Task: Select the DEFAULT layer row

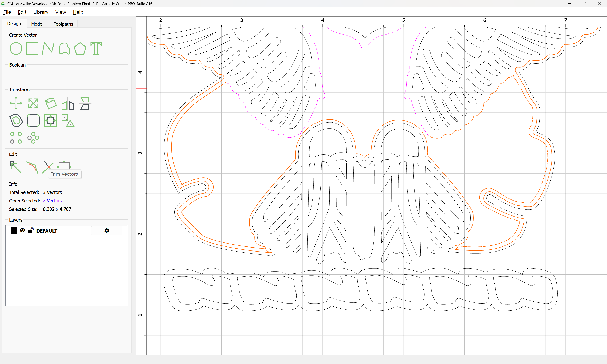Action: pyautogui.click(x=66, y=231)
